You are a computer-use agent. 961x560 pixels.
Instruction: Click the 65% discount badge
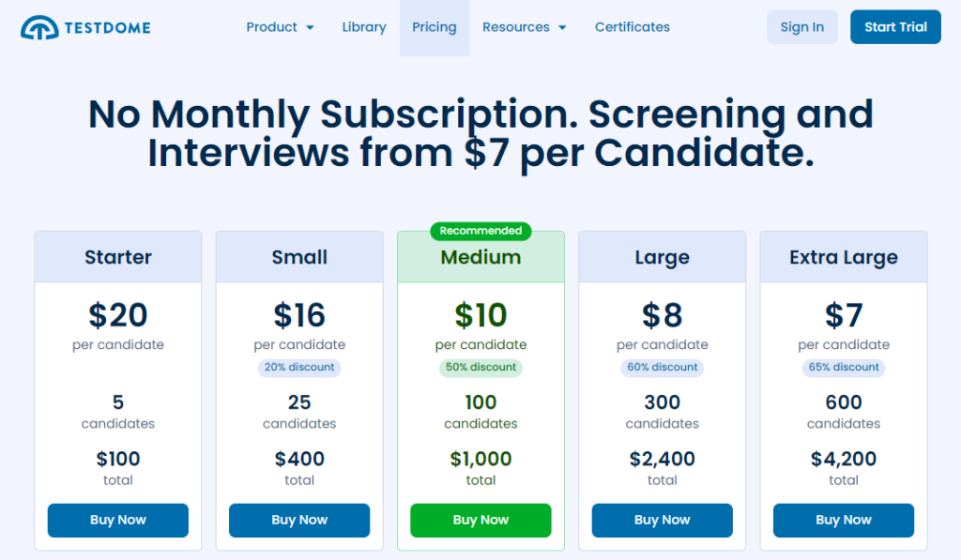(843, 368)
